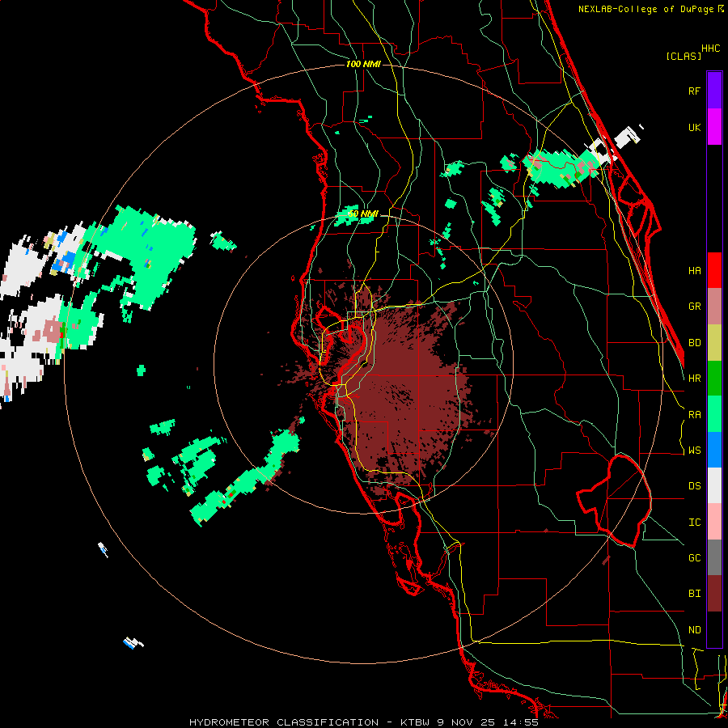The width and height of the screenshot is (728, 728).
Task: Click the UK legend label
Action: (694, 127)
